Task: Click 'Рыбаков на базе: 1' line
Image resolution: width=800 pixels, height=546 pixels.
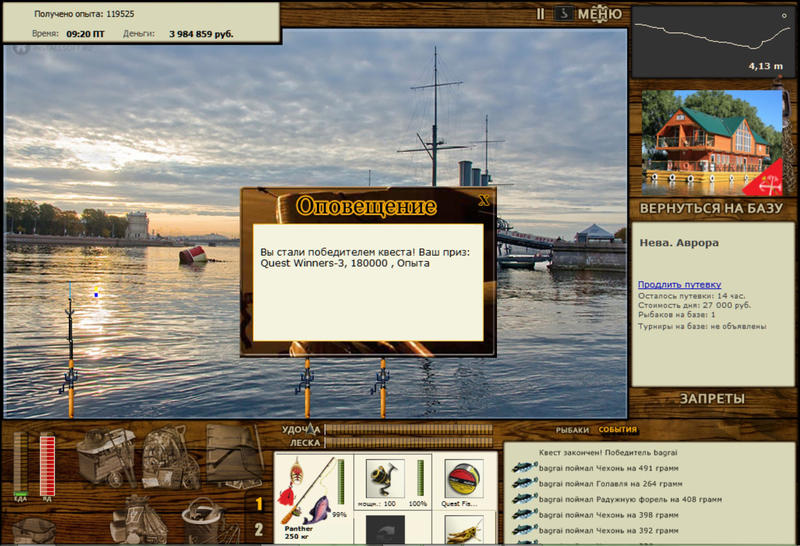Action: [x=677, y=315]
